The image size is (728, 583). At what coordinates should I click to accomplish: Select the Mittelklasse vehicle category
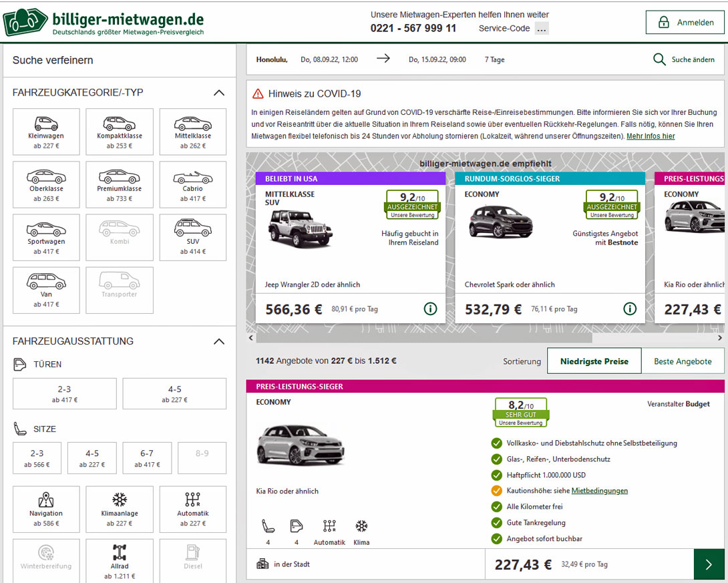tap(192, 132)
